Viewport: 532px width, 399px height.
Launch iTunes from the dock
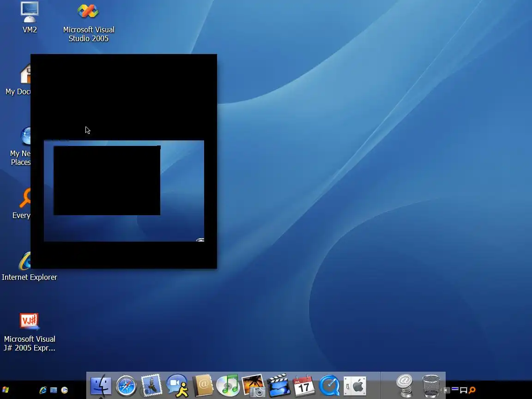pyautogui.click(x=228, y=386)
